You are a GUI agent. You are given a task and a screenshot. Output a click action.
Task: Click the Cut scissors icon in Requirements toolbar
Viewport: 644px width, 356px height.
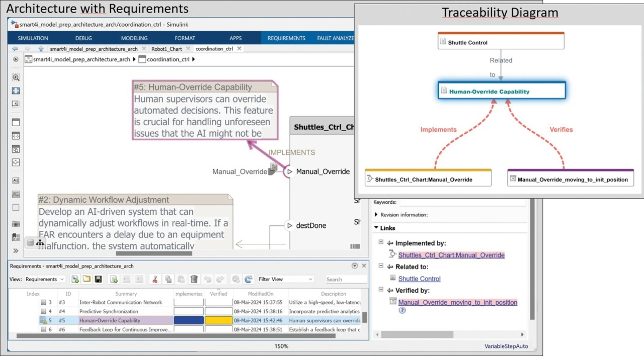tap(155, 280)
